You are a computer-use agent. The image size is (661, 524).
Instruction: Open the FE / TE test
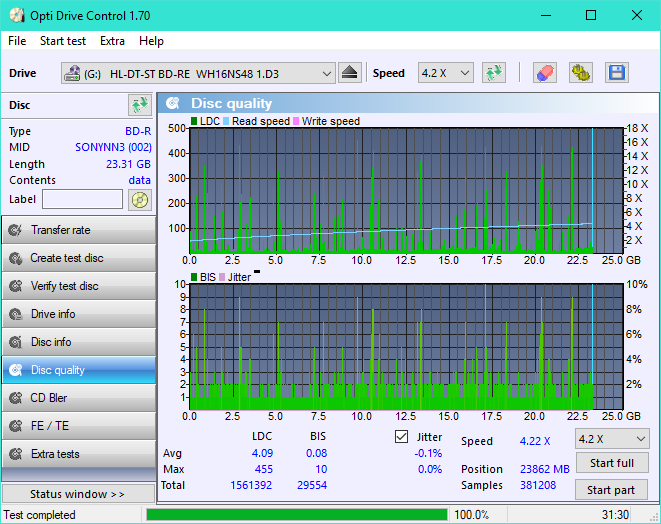[x=79, y=426]
